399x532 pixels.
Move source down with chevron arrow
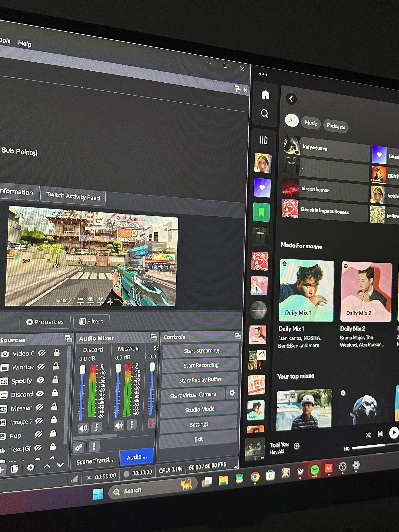[60, 465]
